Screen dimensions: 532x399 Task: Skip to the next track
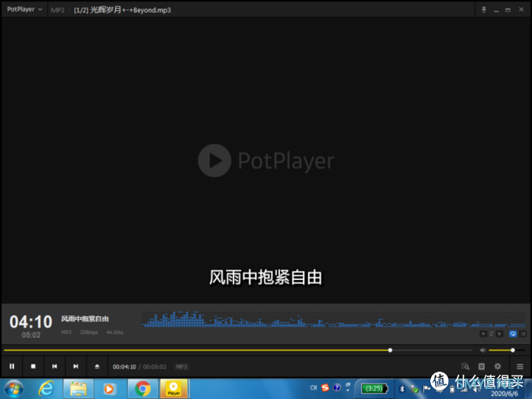pos(76,366)
